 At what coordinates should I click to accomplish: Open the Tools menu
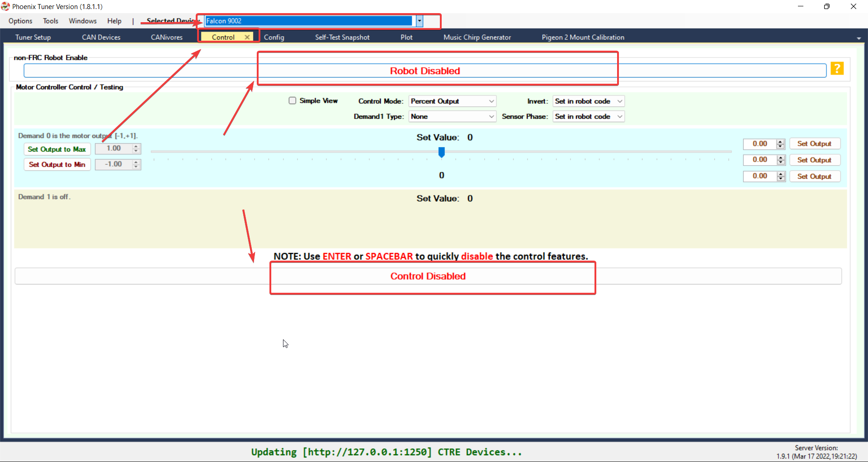[51, 21]
